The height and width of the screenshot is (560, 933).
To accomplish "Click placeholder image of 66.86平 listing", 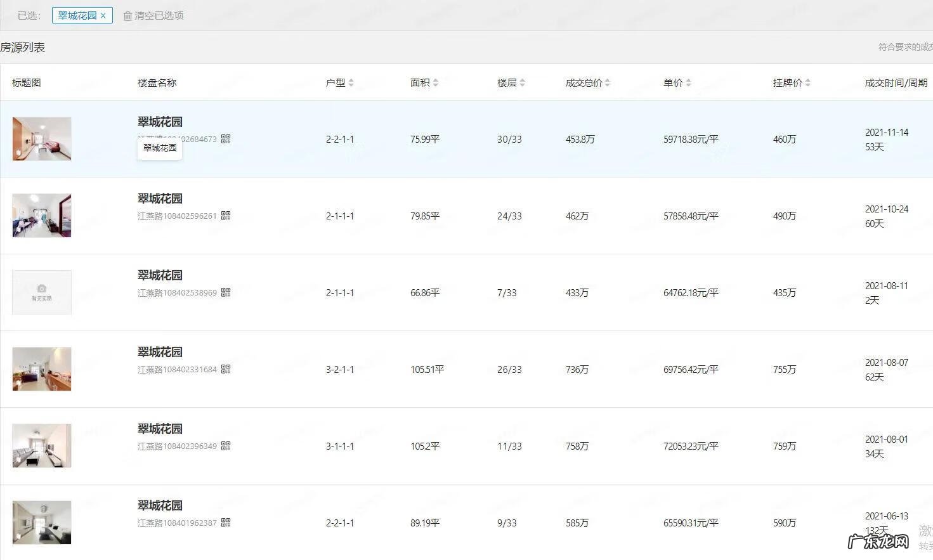I will click(42, 292).
